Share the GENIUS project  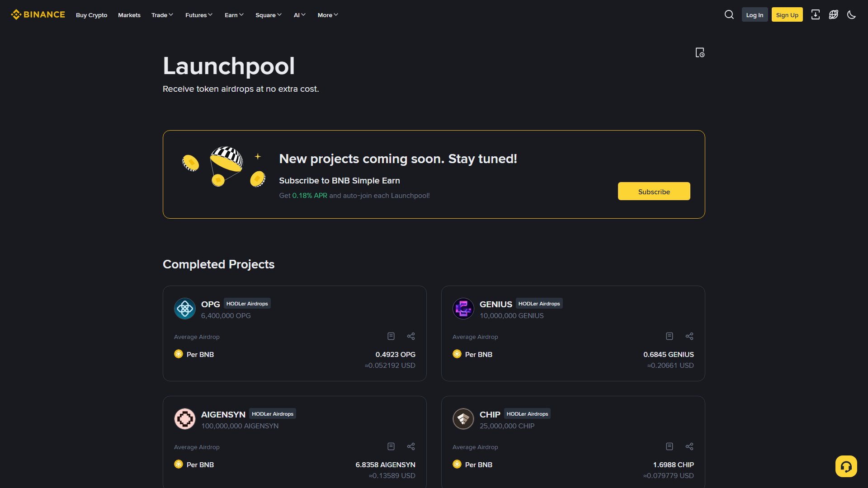click(x=689, y=336)
